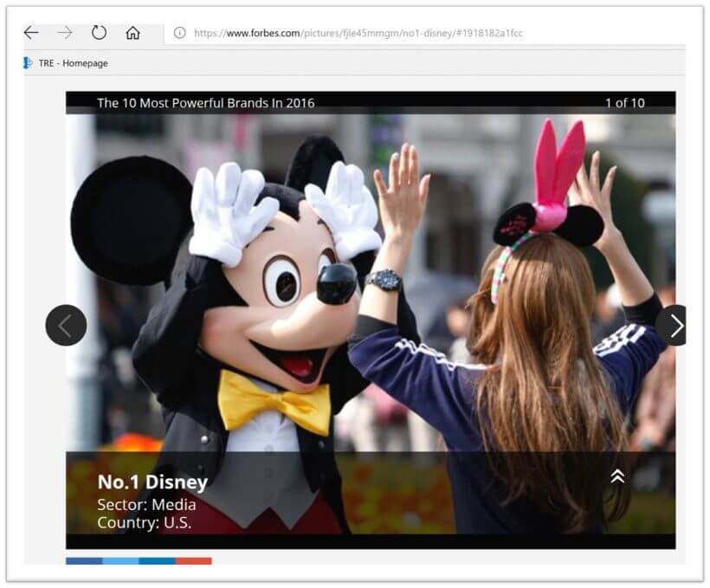This screenshot has height=588, width=710.
Task: Go back with the browser back arrow
Action: tap(31, 33)
